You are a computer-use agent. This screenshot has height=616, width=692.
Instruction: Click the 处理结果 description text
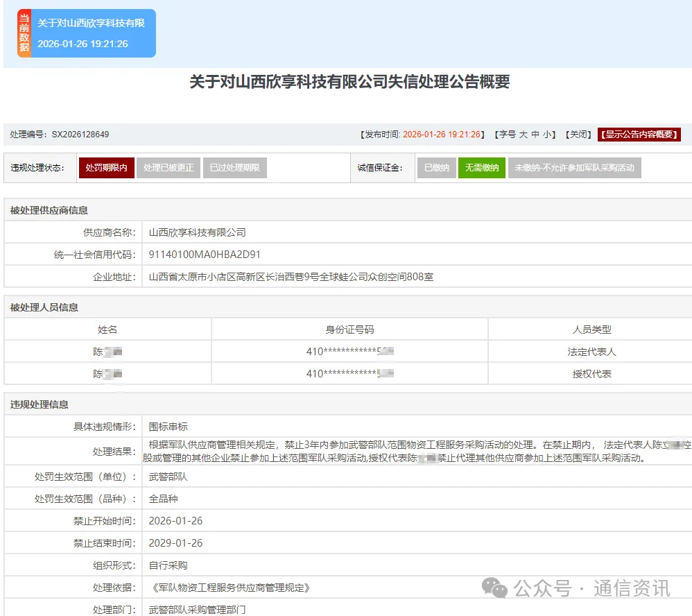click(x=417, y=452)
